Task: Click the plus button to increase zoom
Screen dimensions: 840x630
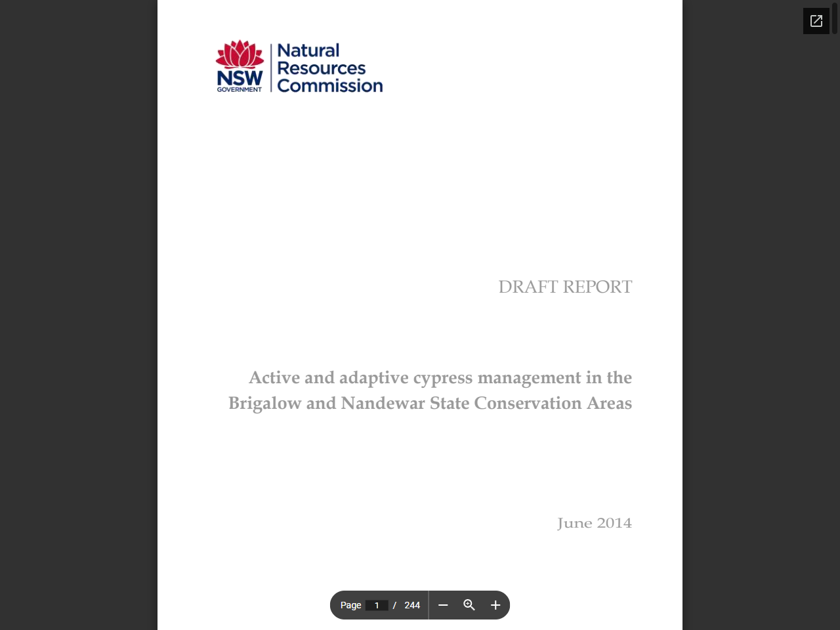Action: click(495, 605)
